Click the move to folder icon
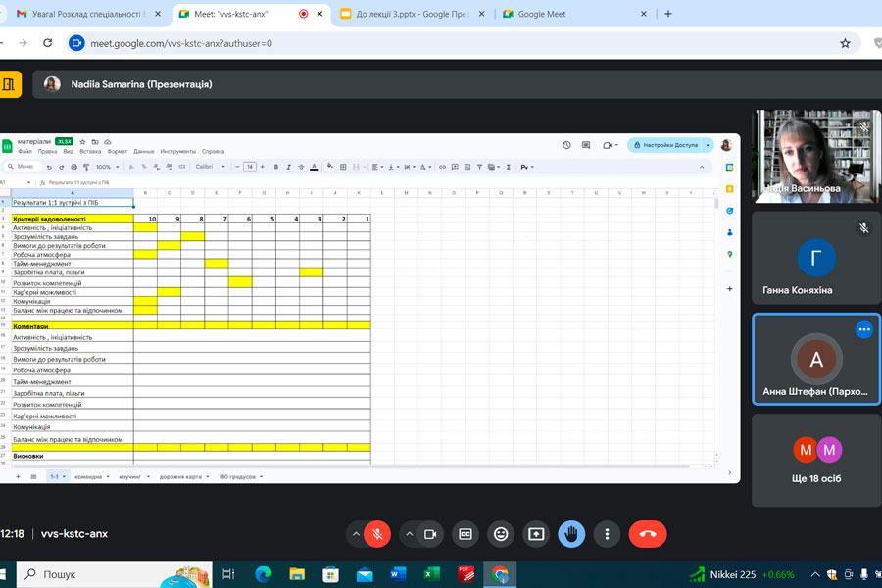882x588 pixels. 95,142
